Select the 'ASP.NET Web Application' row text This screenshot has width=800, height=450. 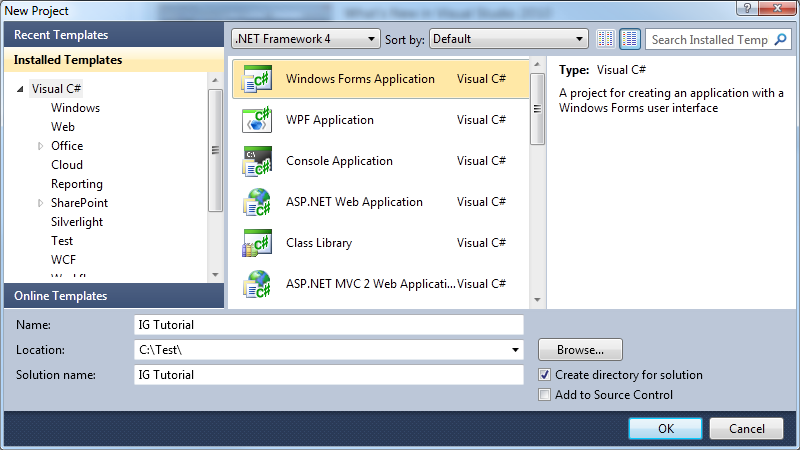354,202
